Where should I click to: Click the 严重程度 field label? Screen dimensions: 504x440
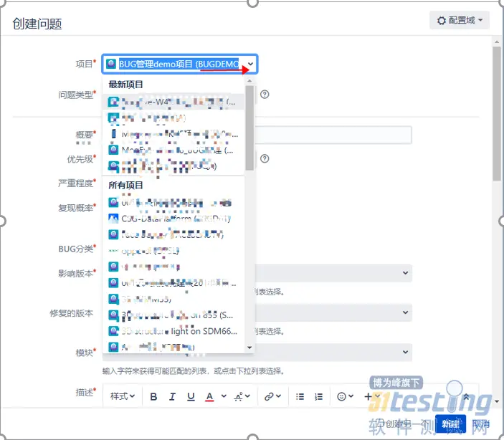tap(77, 183)
